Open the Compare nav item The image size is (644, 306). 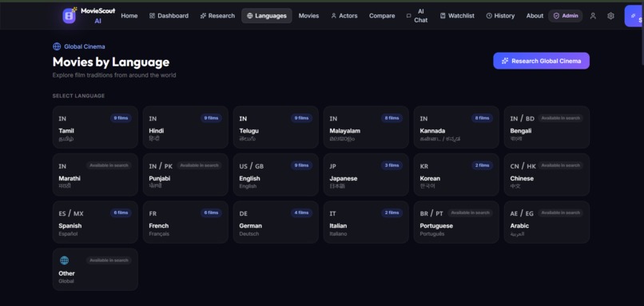coord(382,16)
